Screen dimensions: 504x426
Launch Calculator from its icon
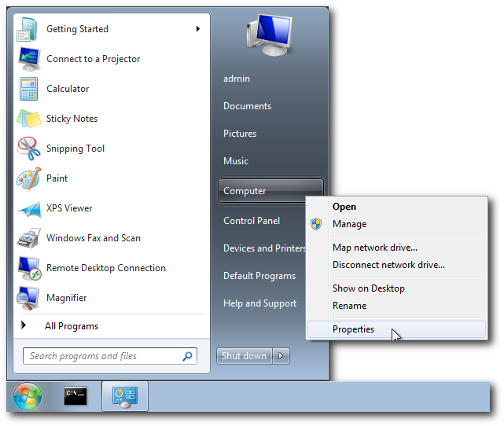[x=28, y=89]
